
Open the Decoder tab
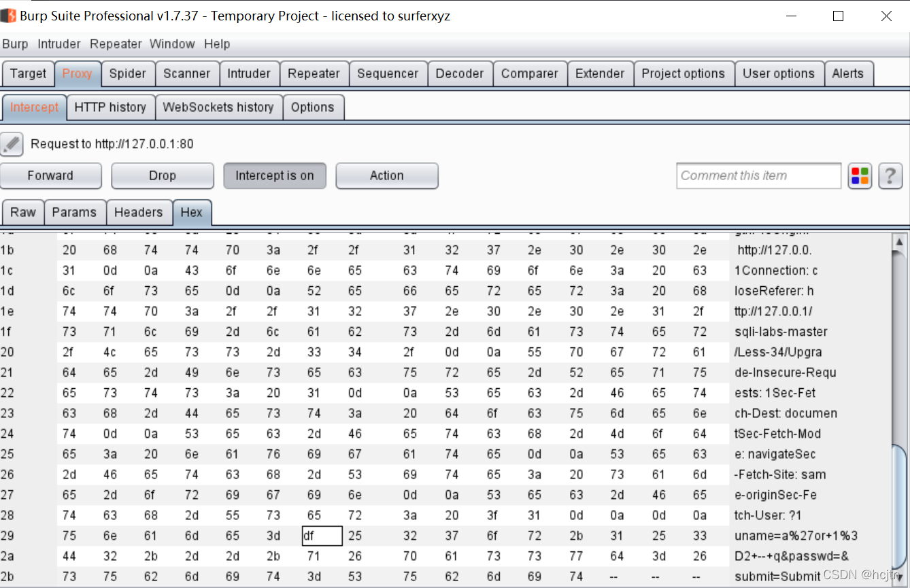click(460, 73)
